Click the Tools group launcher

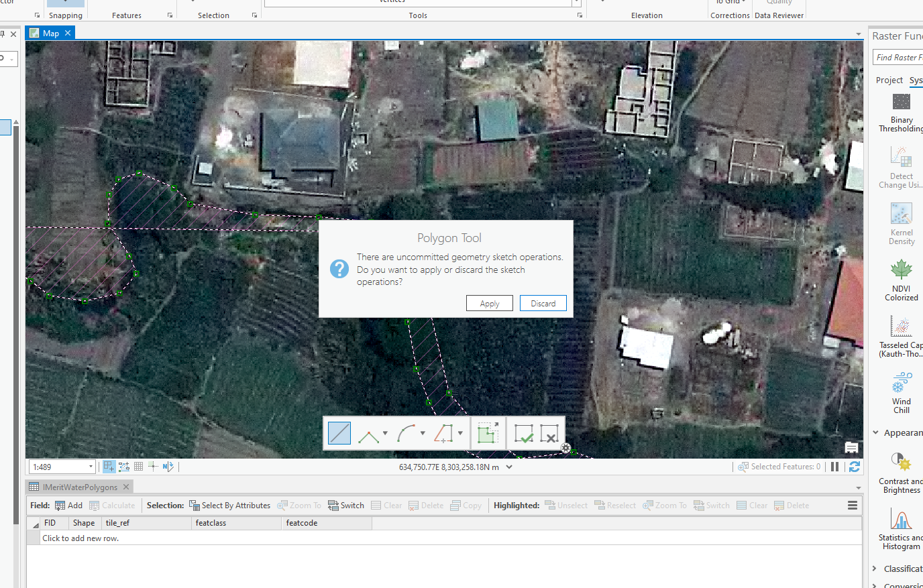(580, 15)
